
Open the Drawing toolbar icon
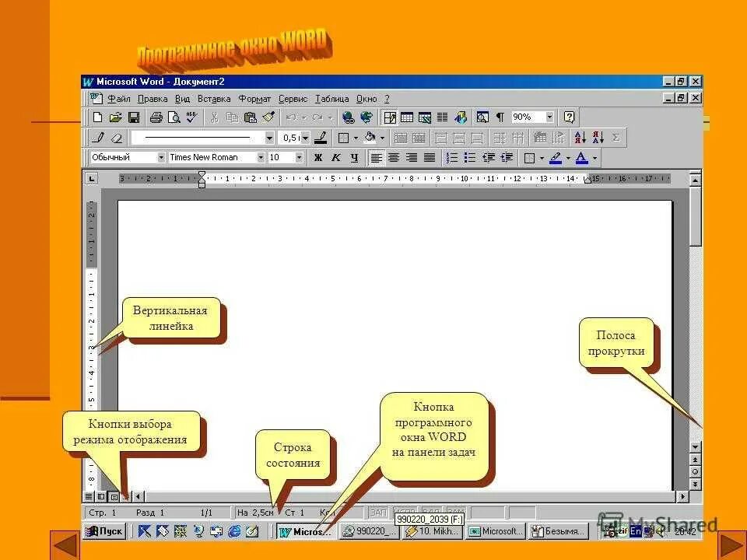461,117
